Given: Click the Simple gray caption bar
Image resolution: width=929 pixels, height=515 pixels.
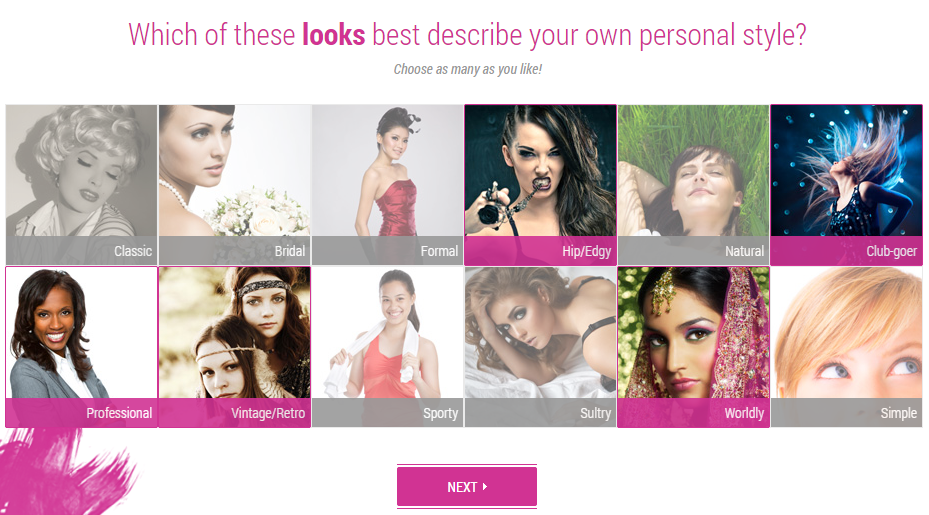Looking at the screenshot, I should (846, 412).
